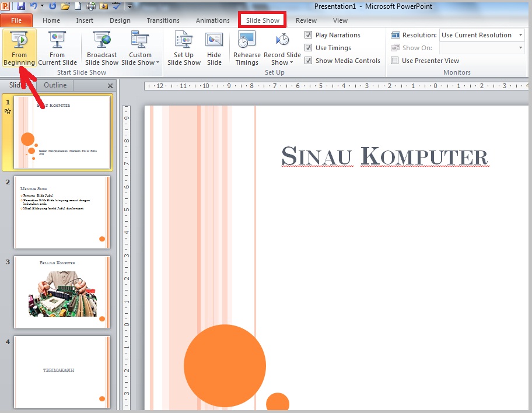
Task: Disable Show Media Controls checkbox
Action: 309,61
